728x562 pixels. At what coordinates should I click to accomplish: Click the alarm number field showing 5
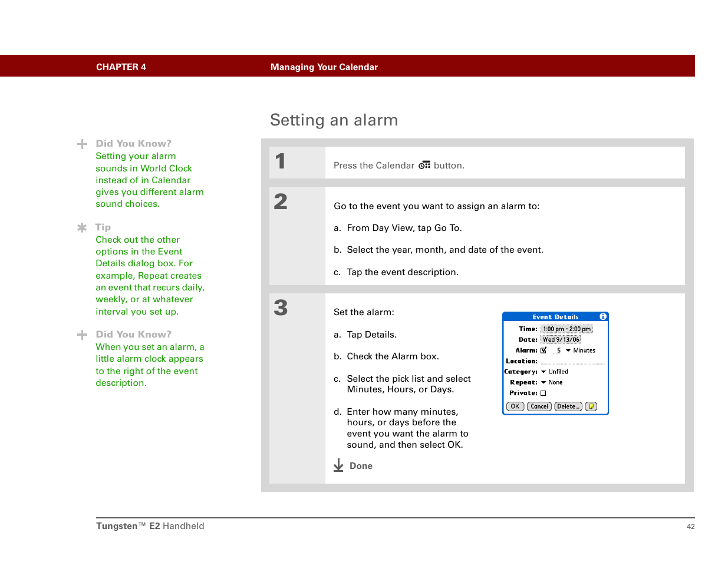click(558, 351)
